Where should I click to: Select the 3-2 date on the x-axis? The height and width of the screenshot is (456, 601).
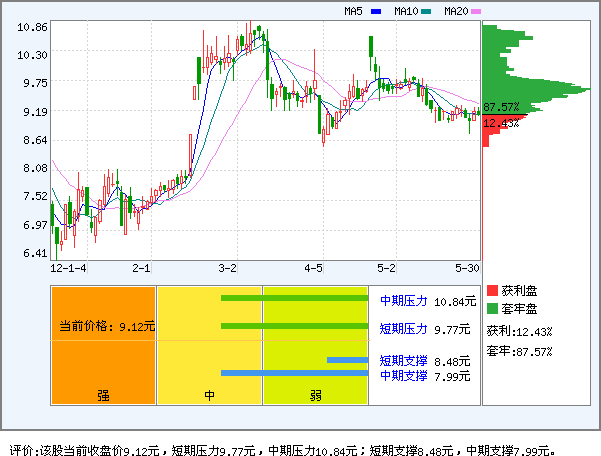(228, 268)
